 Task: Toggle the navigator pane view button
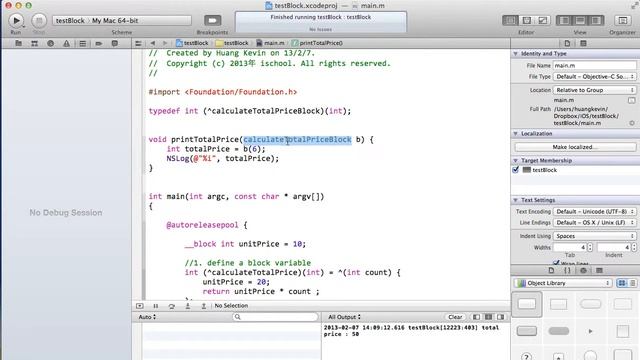coord(564,20)
